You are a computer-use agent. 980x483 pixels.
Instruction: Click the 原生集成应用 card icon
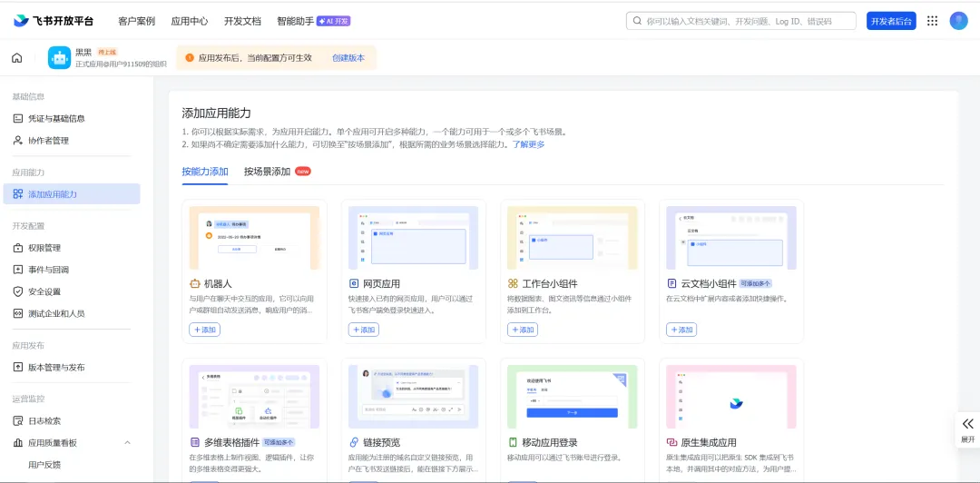tap(671, 442)
